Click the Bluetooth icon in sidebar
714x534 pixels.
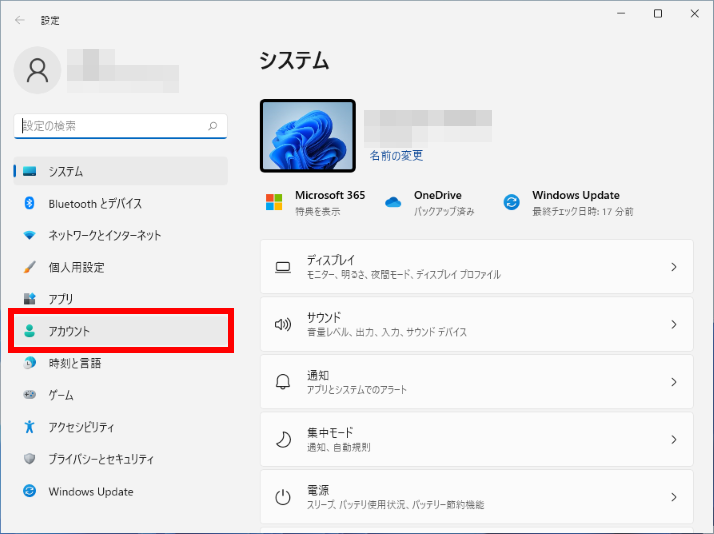(30, 203)
